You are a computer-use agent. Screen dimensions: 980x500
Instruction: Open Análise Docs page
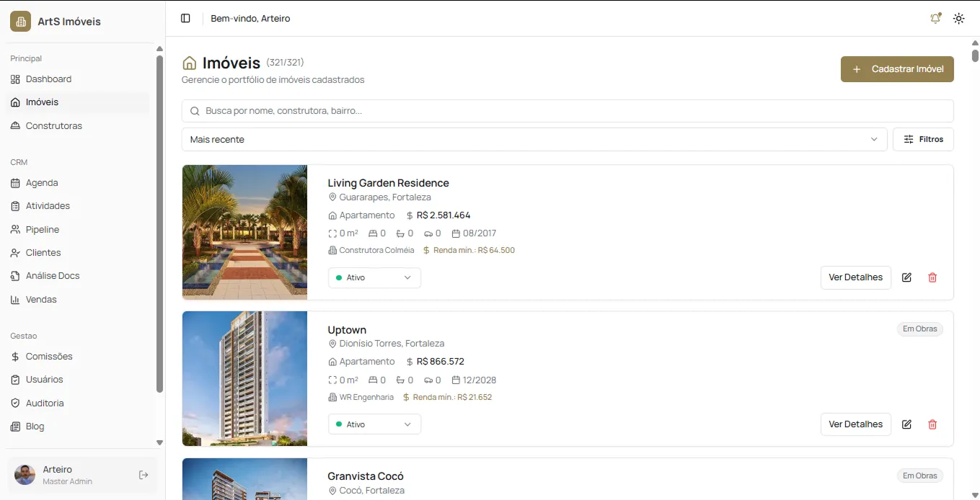click(78, 276)
